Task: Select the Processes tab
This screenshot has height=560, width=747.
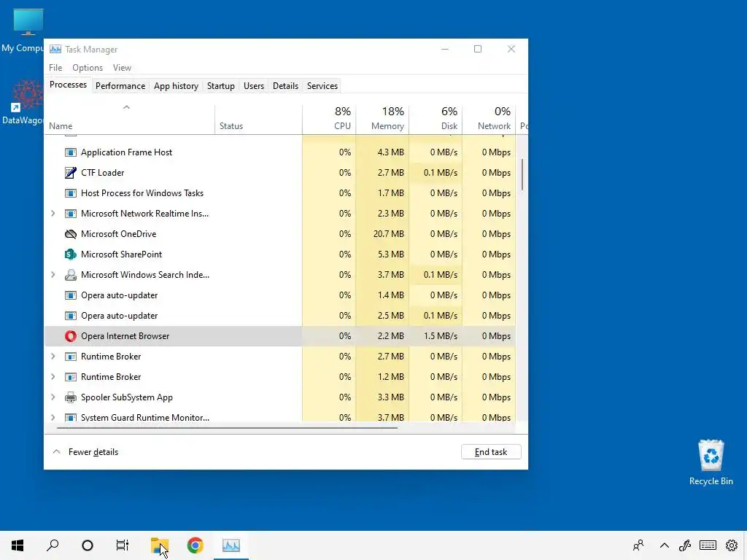Action: click(68, 85)
